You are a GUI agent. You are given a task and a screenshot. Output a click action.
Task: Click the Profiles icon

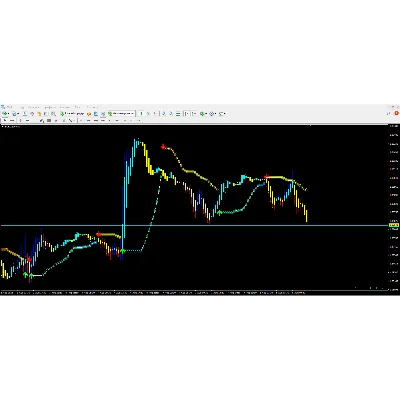14,114
